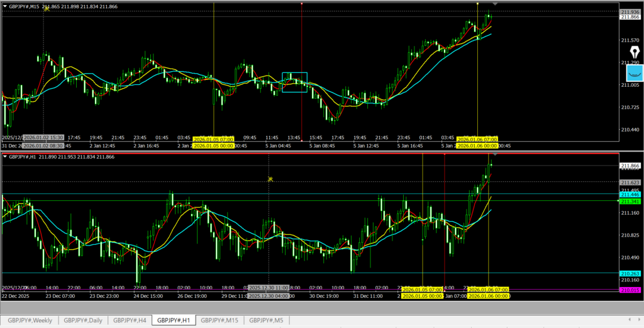Select the cyan rectangle drawn on the M15 chart
The image size is (644, 328).
(x=294, y=82)
